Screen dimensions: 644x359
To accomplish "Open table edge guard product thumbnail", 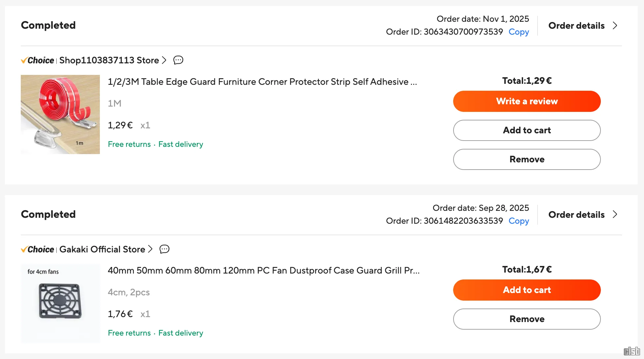I will point(60,114).
